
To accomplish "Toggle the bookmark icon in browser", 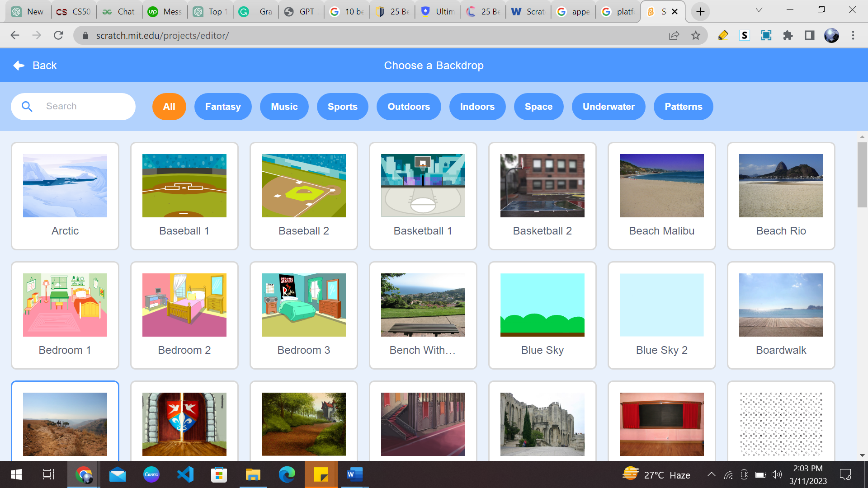I will coord(696,36).
